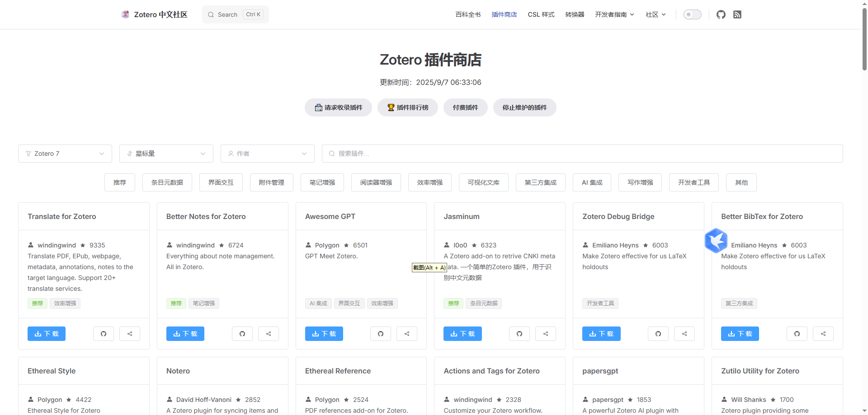Toggle the 开发者工具 category filter

[694, 182]
